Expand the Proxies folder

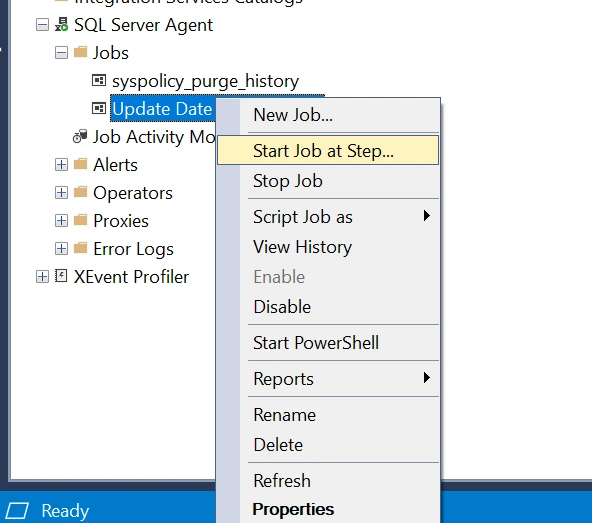click(61, 221)
